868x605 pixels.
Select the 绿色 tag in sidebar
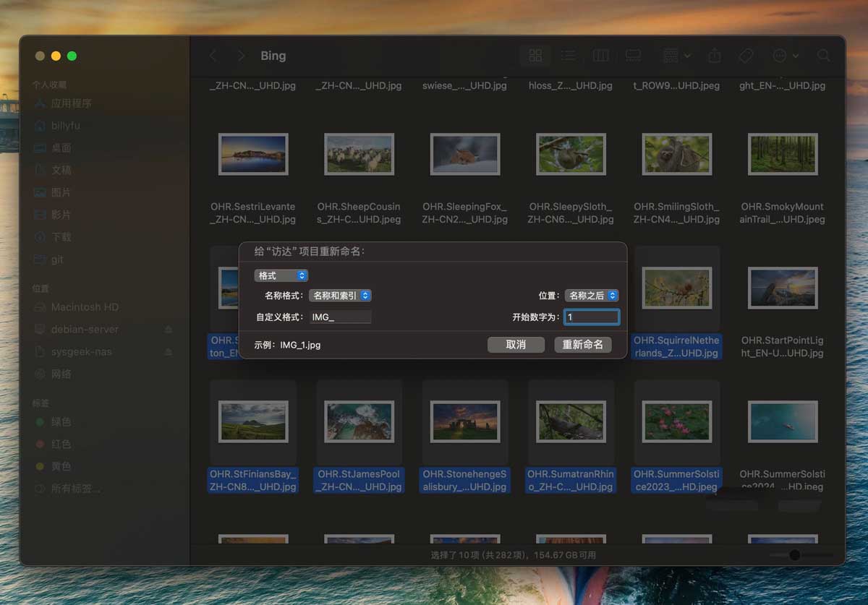click(x=61, y=421)
